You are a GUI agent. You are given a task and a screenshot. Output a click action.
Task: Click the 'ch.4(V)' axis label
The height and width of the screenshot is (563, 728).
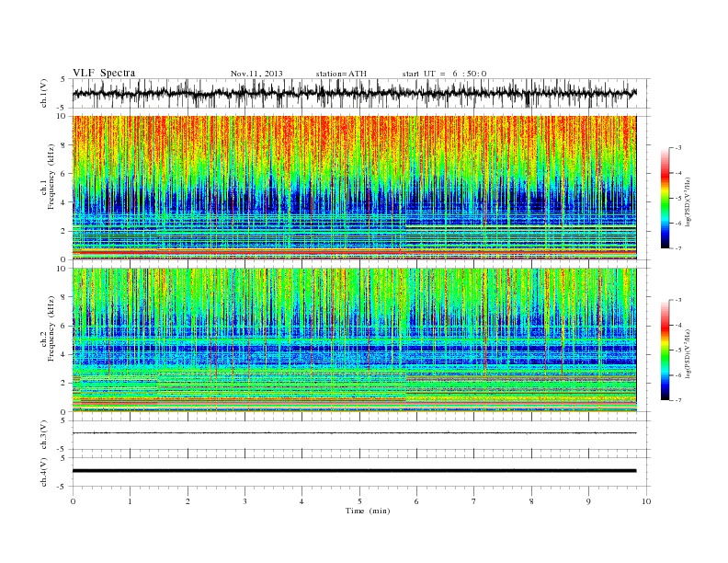pos(44,472)
